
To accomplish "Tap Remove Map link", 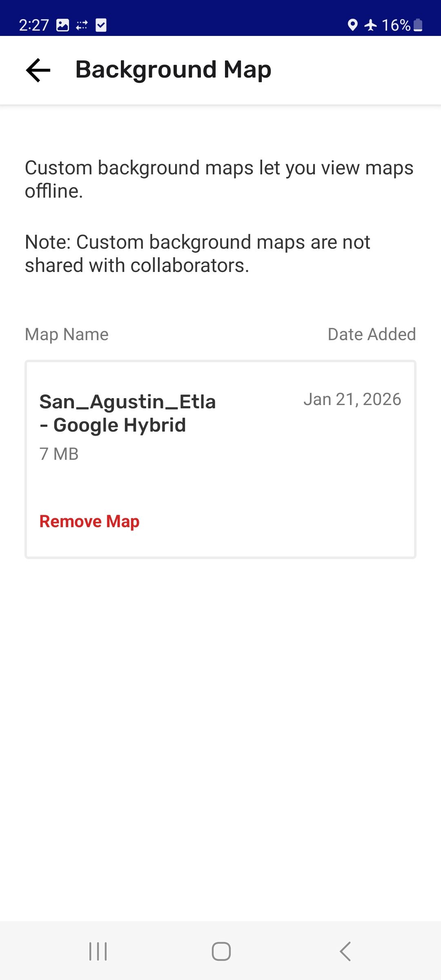I will pos(89,521).
